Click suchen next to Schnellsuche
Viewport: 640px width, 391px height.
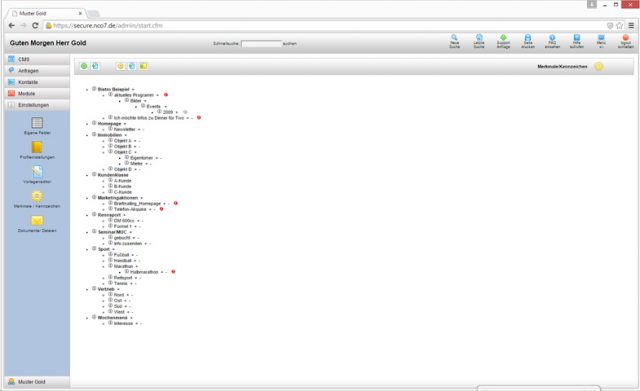click(290, 44)
